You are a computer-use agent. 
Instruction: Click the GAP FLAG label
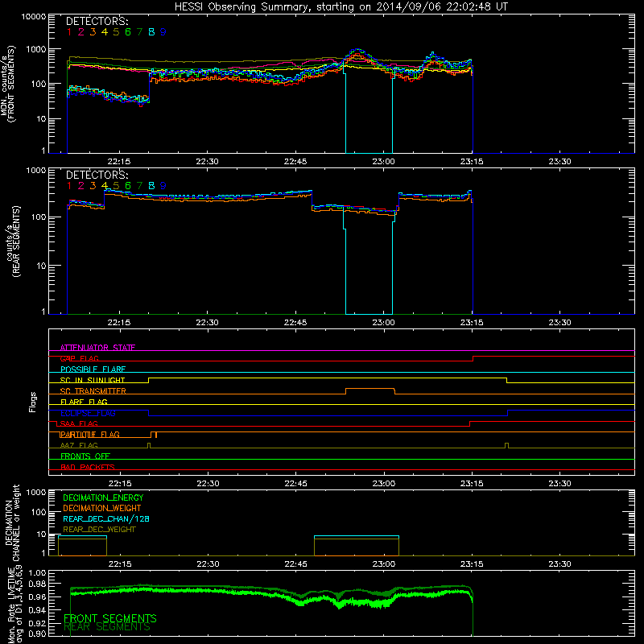pyautogui.click(x=79, y=358)
